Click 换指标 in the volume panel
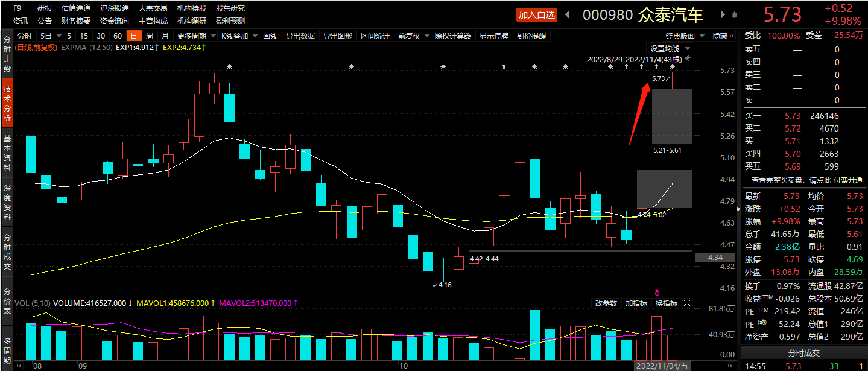The image size is (868, 371). [667, 303]
